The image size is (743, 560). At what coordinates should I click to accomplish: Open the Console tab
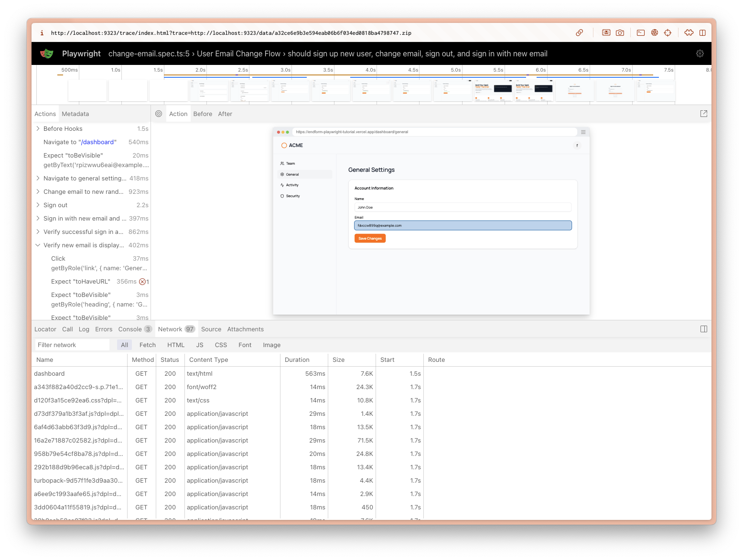(x=130, y=329)
